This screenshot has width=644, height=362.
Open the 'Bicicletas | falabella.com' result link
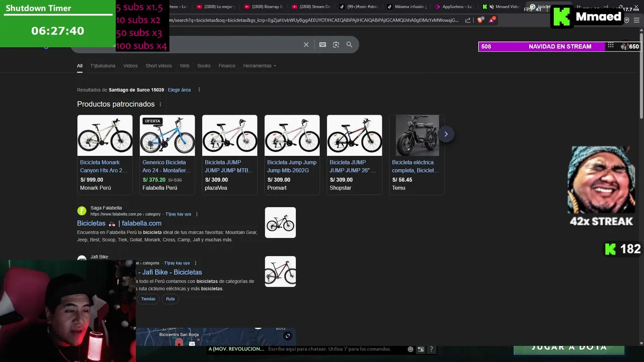coord(119,223)
